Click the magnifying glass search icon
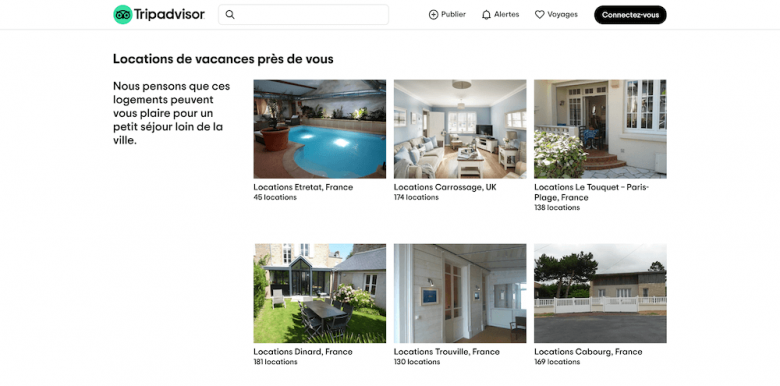Image resolution: width=780 pixels, height=386 pixels. point(230,14)
